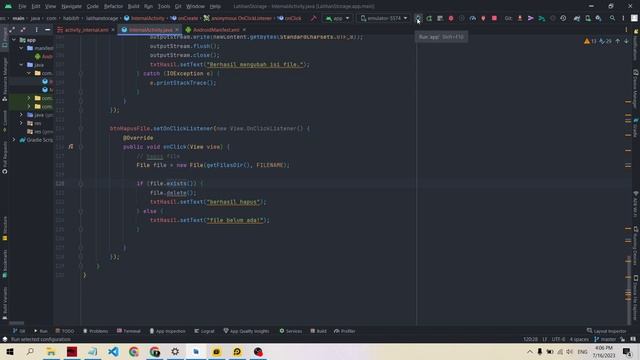640x360 pixels.
Task: Open the TODO tool window
Action: click(65, 331)
